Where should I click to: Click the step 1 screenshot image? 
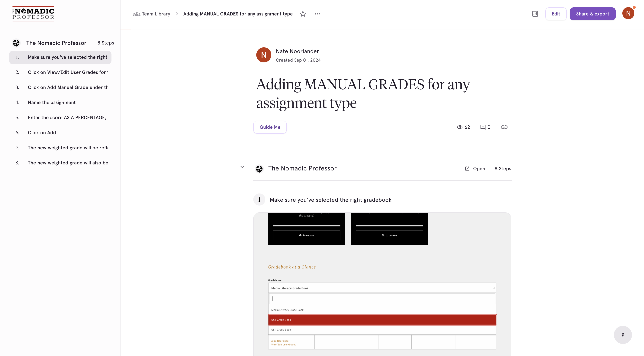point(382,284)
